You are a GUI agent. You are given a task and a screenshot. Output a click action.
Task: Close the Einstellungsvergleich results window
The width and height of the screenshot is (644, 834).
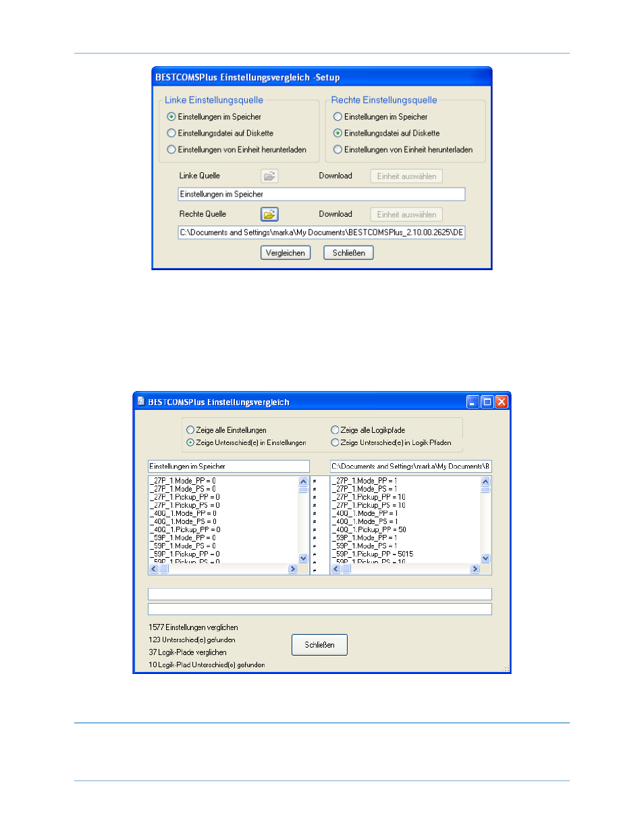pos(501,402)
